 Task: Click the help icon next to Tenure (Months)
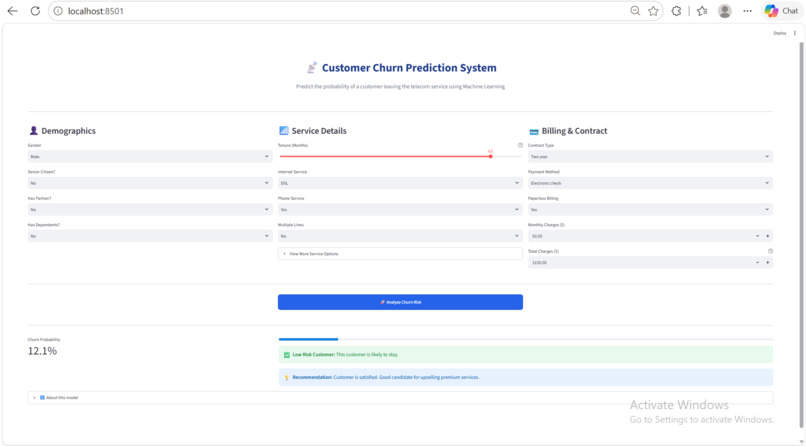click(520, 145)
